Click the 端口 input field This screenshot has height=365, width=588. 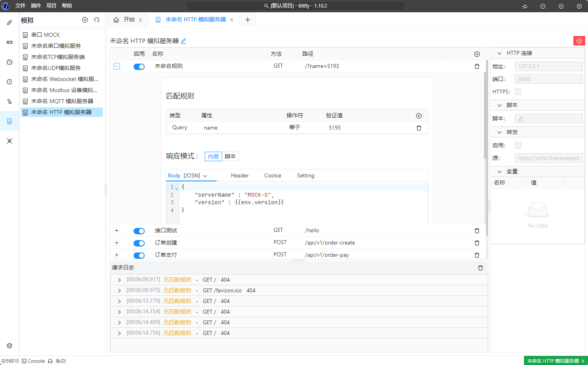tap(548, 79)
